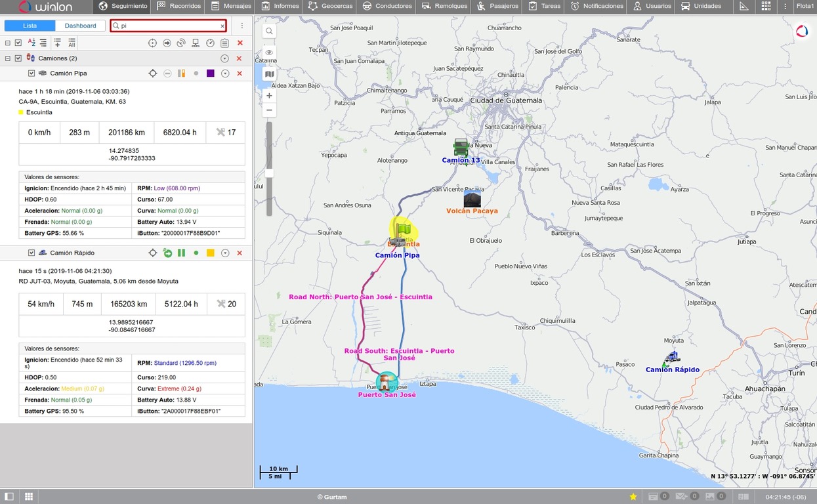Click the map search magnifier icon
817x504 pixels.
click(x=270, y=31)
